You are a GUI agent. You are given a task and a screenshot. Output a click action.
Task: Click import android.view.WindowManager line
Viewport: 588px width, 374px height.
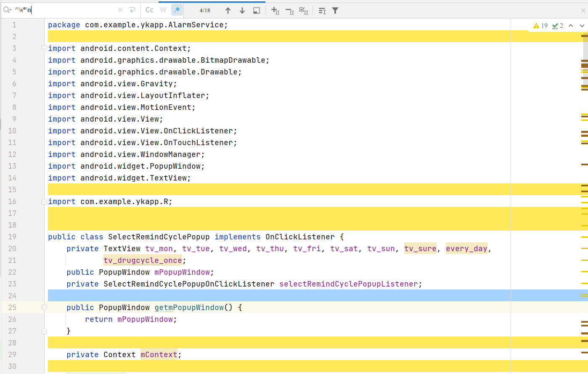click(x=126, y=154)
